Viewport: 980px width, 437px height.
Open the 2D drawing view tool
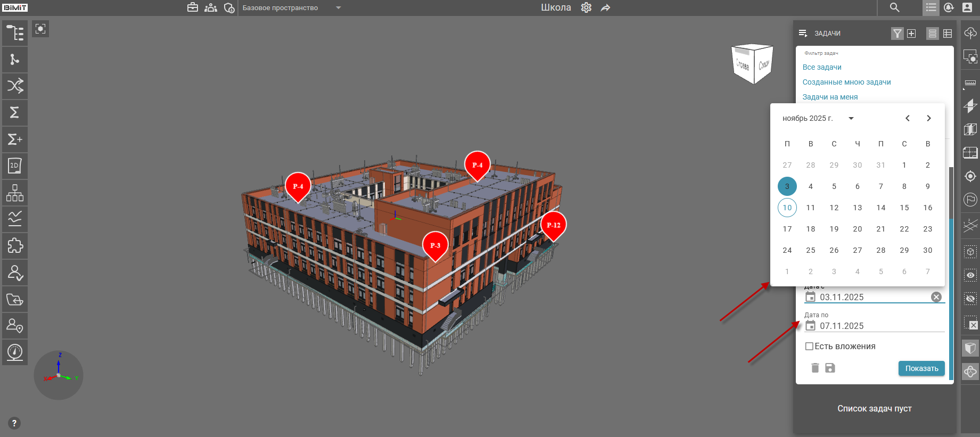click(15, 166)
